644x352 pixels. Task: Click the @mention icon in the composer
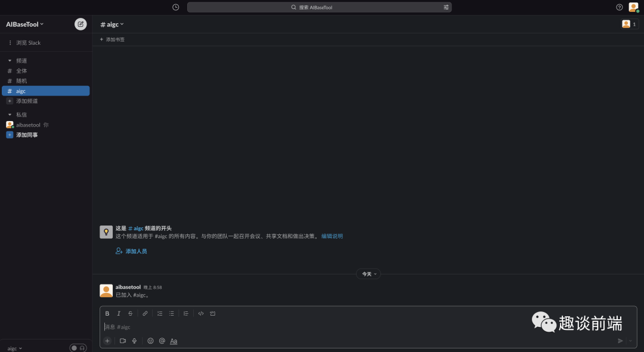pyautogui.click(x=162, y=341)
